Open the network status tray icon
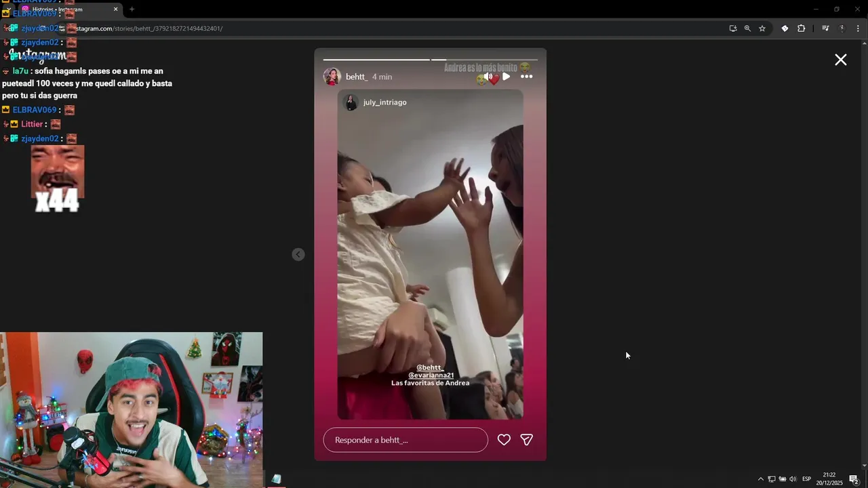The width and height of the screenshot is (868, 488). click(x=772, y=479)
